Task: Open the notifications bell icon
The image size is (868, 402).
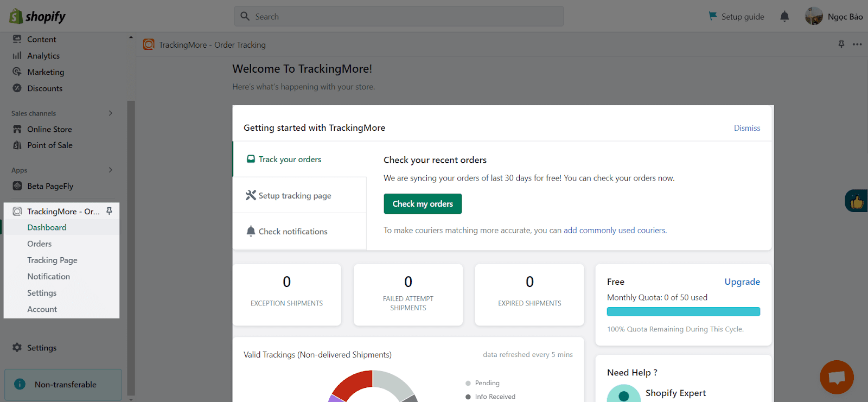Action: (x=784, y=16)
